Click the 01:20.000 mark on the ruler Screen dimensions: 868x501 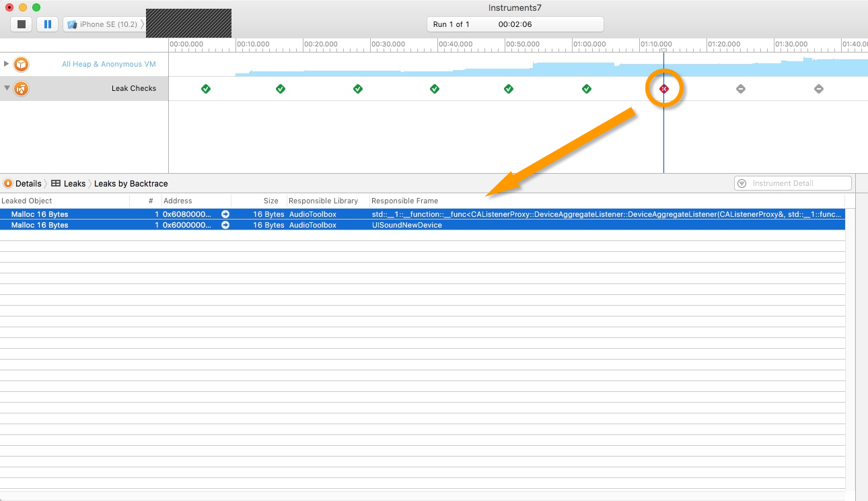coord(724,44)
